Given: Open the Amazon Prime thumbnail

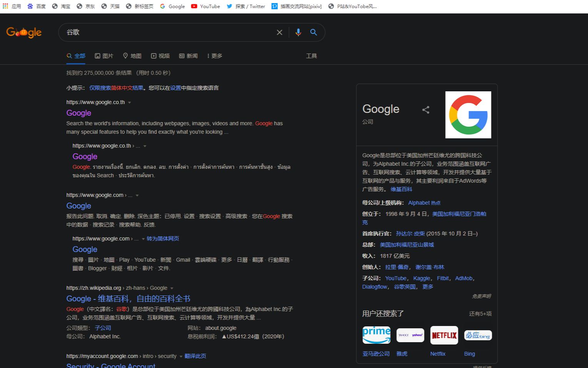Looking at the screenshot, I should coord(376,335).
